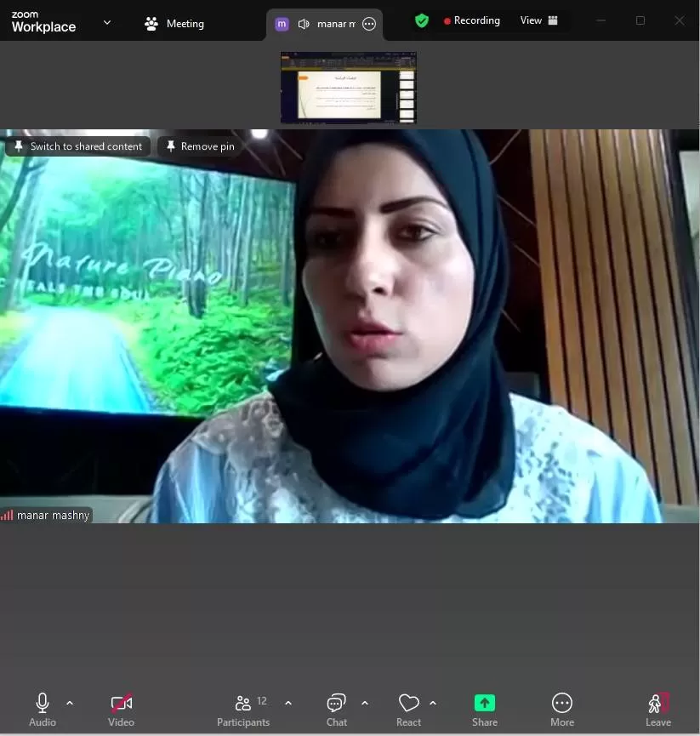Select the manar meeting tab

tap(335, 24)
